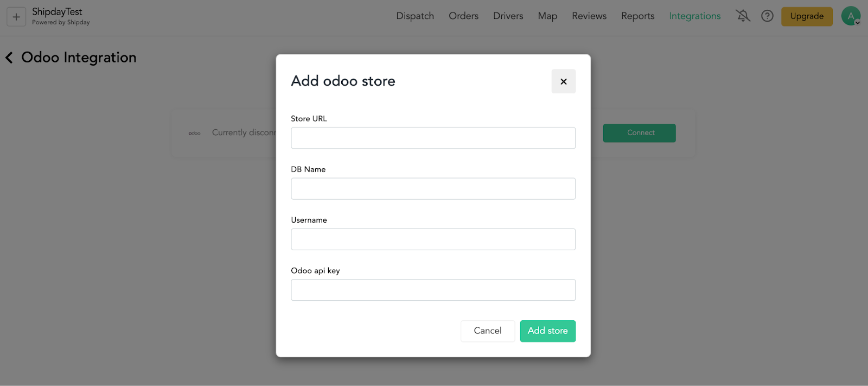Close the Add odoo store dialog

click(x=564, y=81)
